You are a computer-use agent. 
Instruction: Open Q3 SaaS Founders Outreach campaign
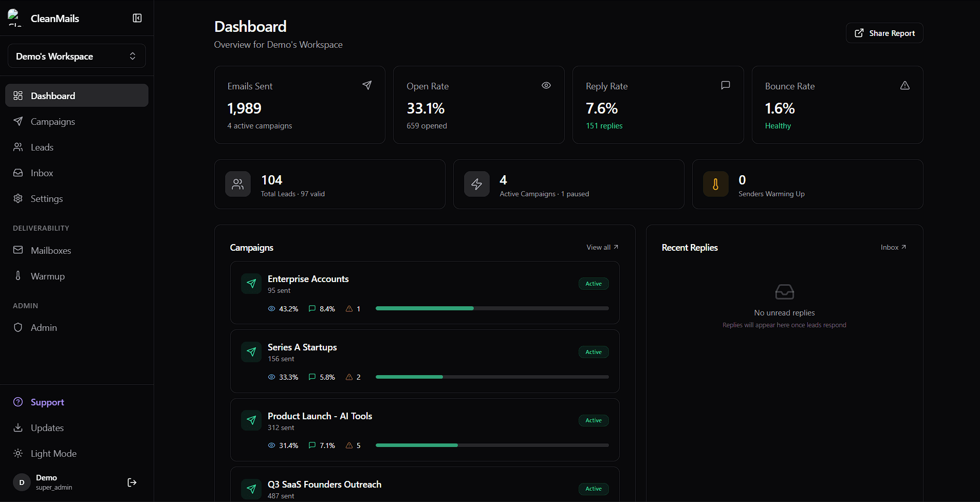[425, 484]
